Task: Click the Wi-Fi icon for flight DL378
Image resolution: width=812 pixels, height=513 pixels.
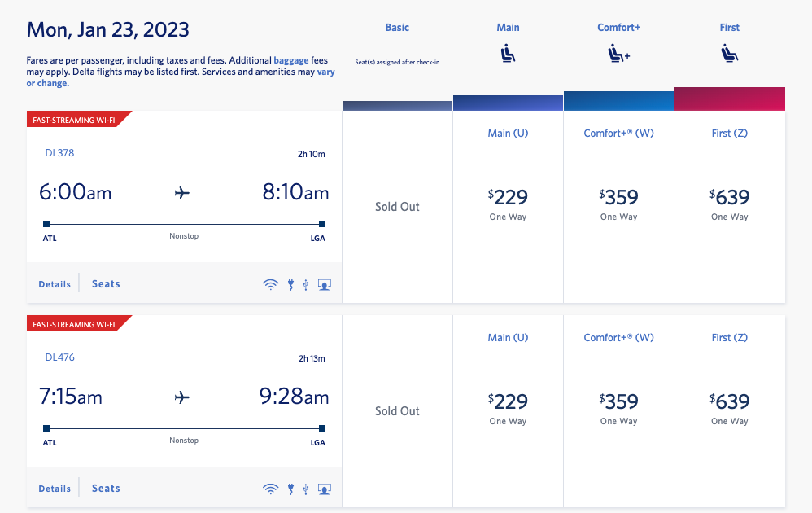Action: [x=270, y=285]
